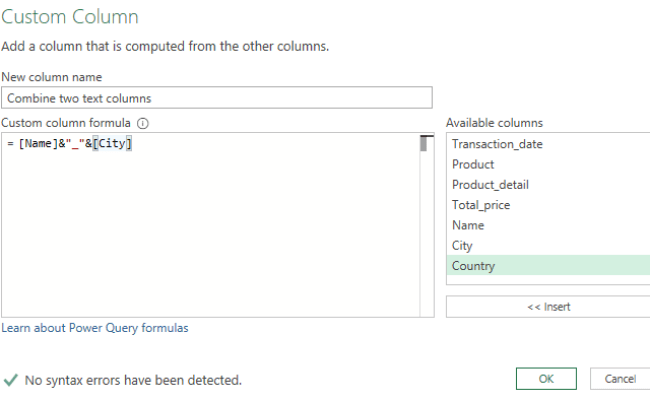The height and width of the screenshot is (400, 650).
Task: Click the info icon beside Custom column formula
Action: click(x=142, y=124)
